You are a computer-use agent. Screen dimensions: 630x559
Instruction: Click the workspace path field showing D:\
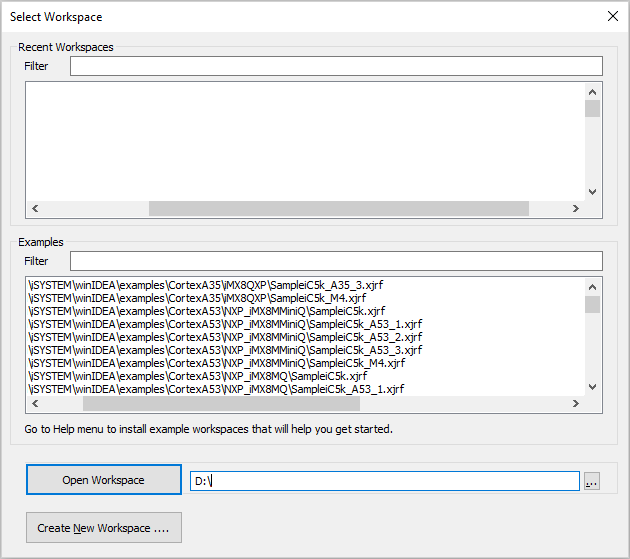point(384,481)
